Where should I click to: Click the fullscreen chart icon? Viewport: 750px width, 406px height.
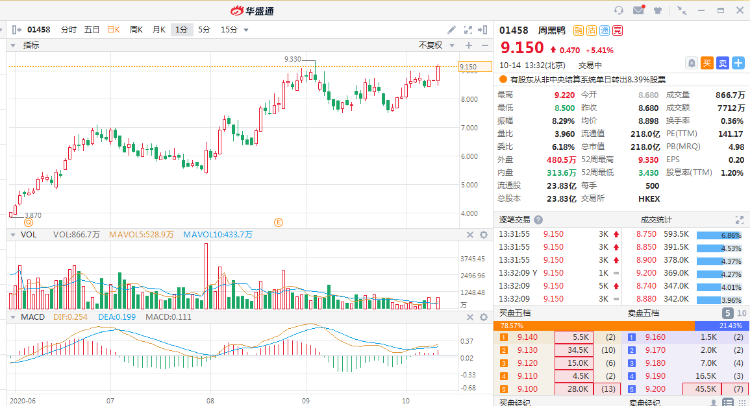coord(467,30)
